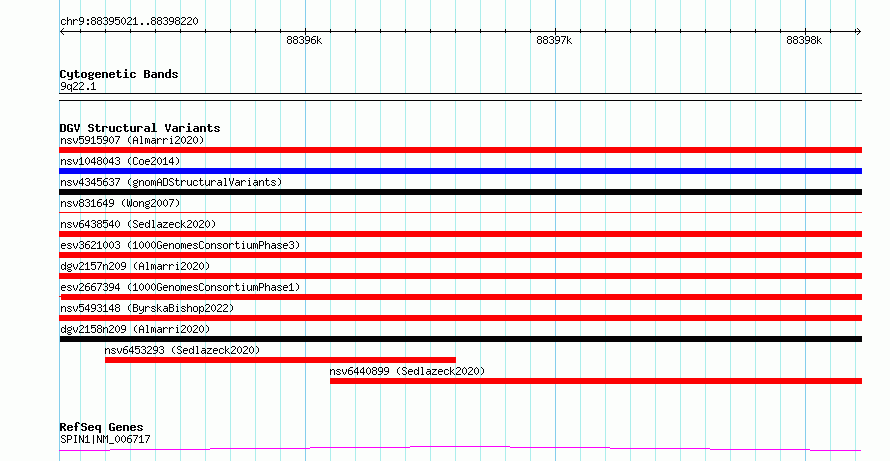Open nsv4345637 (gnomADStructuralVariants) label
This screenshot has height=461, width=890.
pyautogui.click(x=171, y=182)
